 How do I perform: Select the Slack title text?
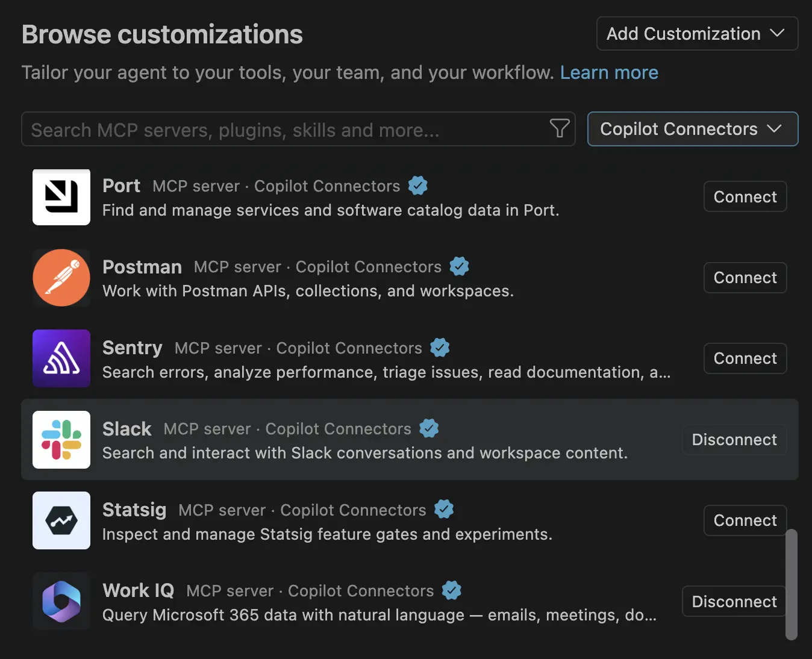click(127, 429)
